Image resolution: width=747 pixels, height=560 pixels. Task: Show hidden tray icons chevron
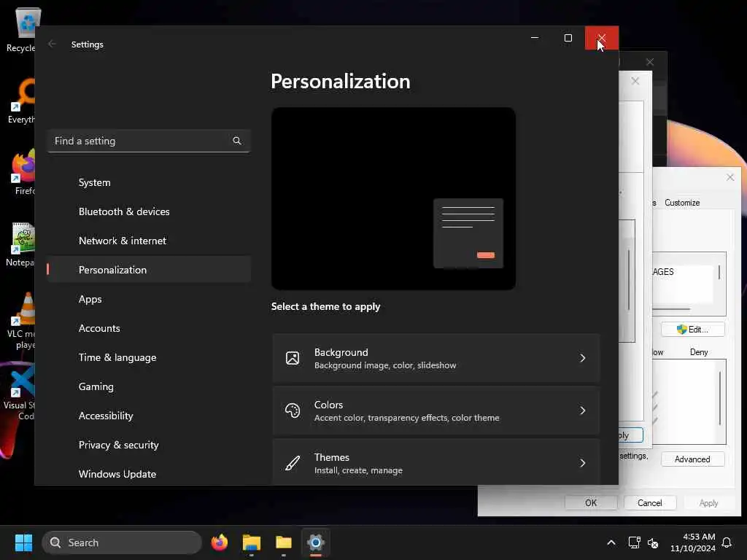611,542
